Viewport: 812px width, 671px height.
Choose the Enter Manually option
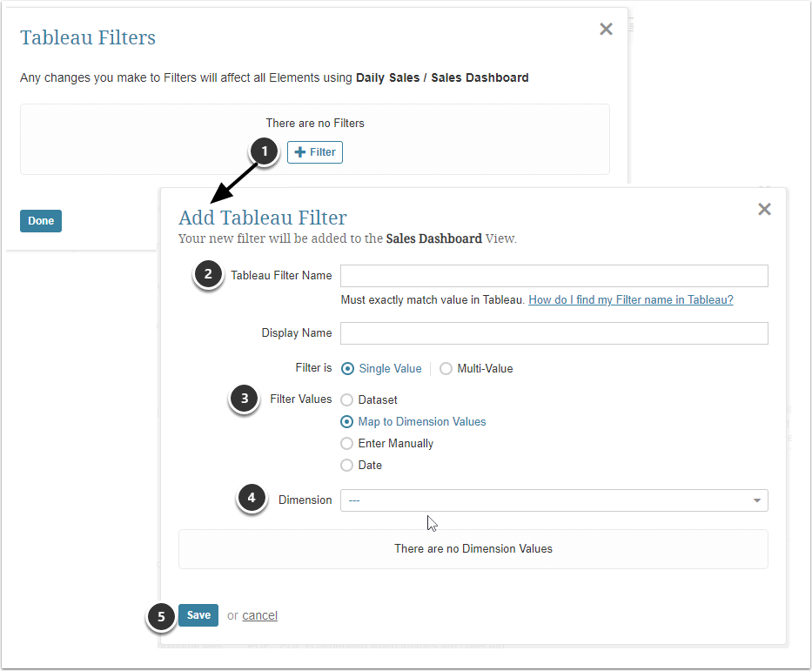347,444
